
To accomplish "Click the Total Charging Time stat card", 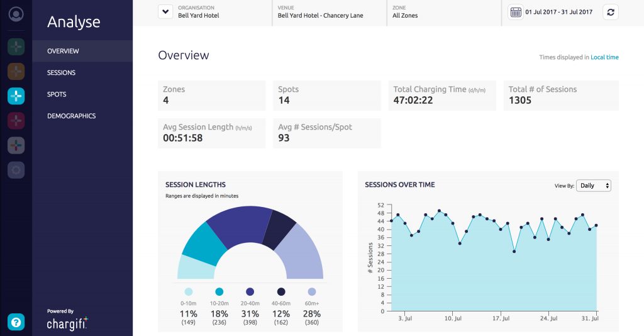I will coord(442,95).
